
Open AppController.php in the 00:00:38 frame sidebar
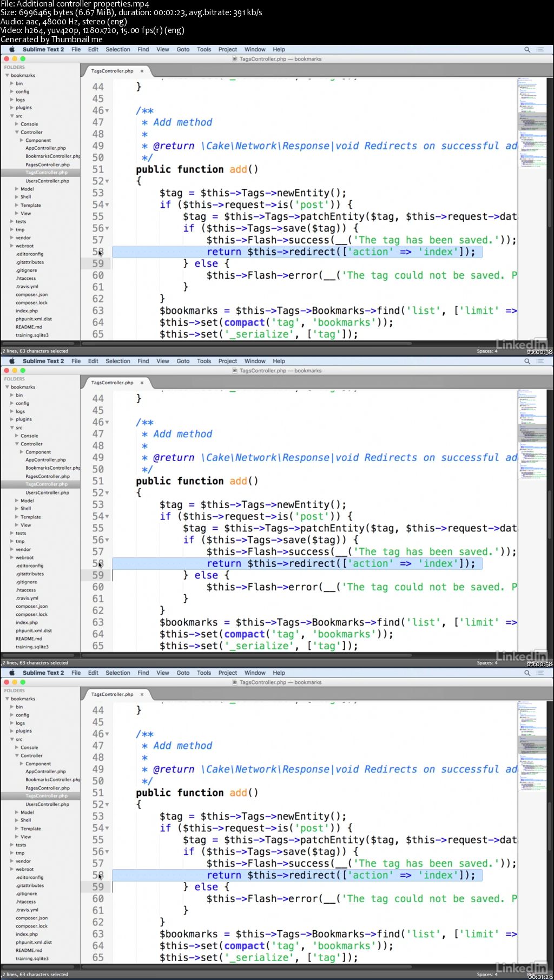pos(45,148)
